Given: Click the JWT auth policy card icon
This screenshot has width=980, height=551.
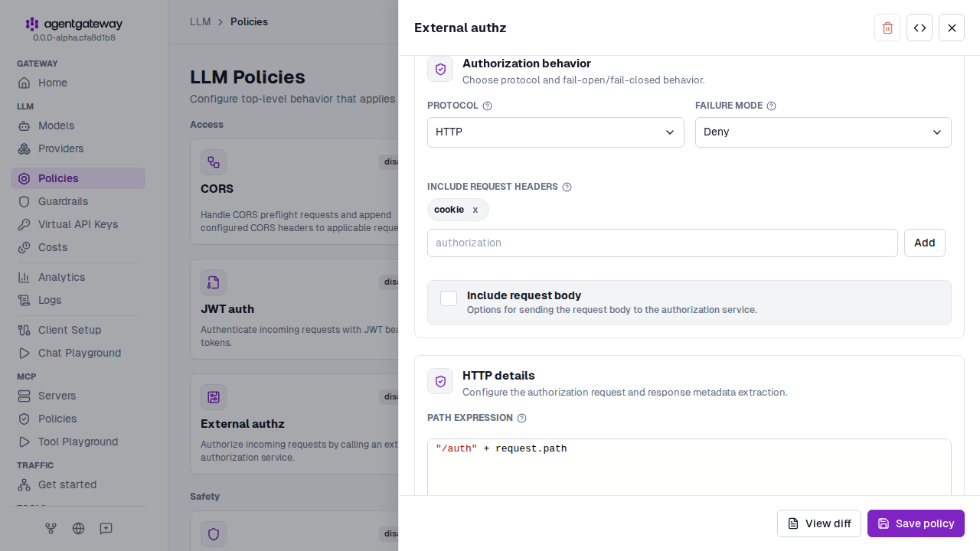Looking at the screenshot, I should 214,282.
